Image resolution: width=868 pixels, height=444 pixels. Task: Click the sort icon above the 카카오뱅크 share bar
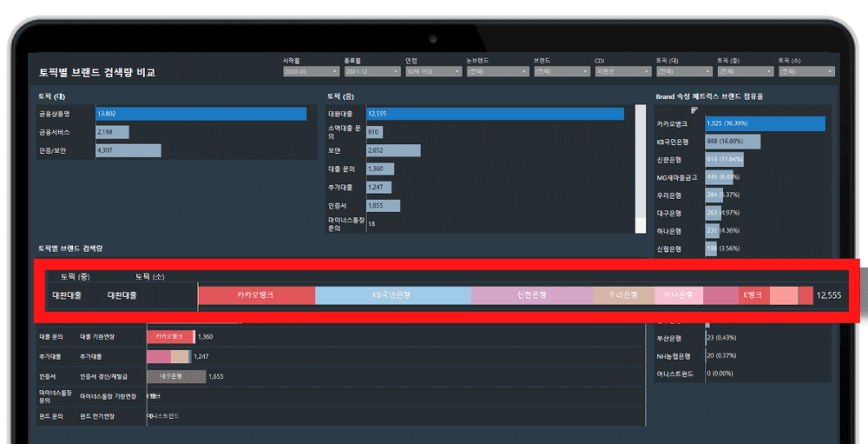coord(694,109)
